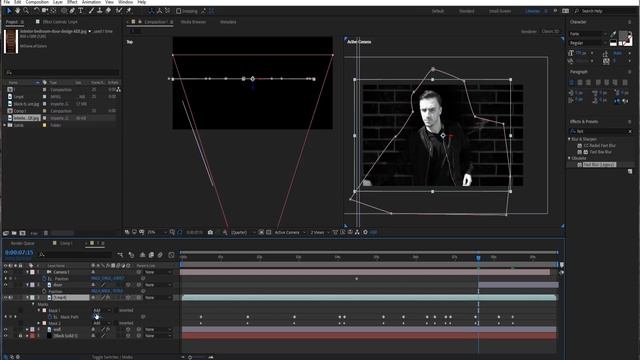Select the Horizontal Type tool

tap(80, 11)
